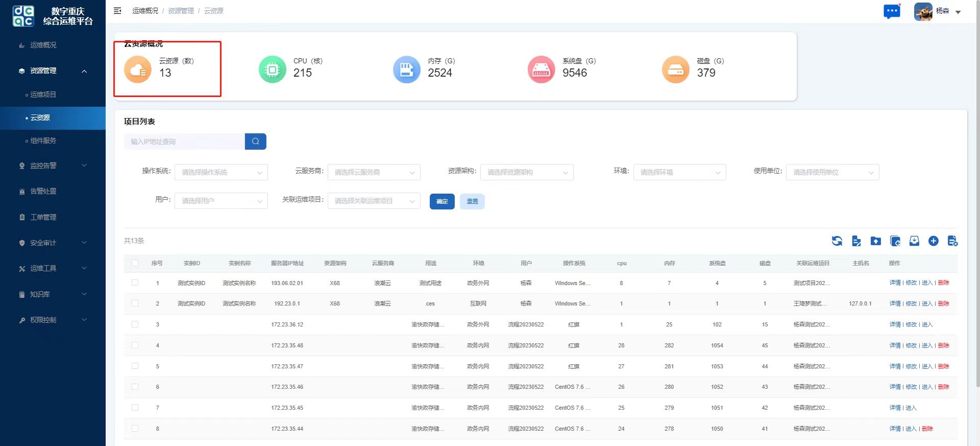Focus the IP address search field
The image size is (980, 446).
[184, 142]
